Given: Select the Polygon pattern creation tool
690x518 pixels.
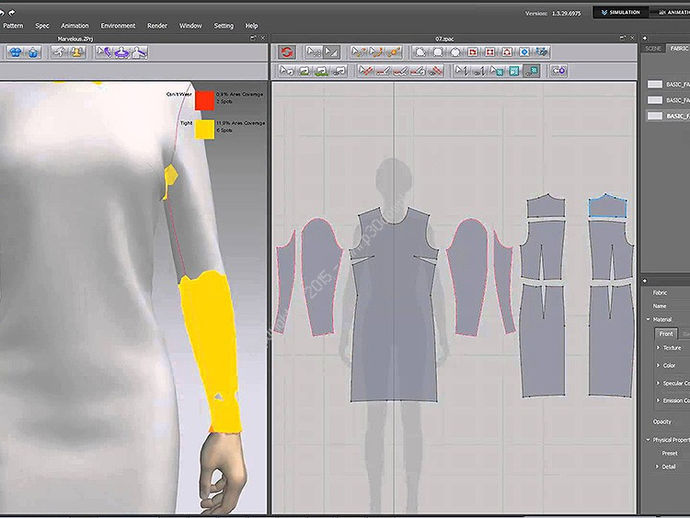Looking at the screenshot, I should pyautogui.click(x=421, y=52).
